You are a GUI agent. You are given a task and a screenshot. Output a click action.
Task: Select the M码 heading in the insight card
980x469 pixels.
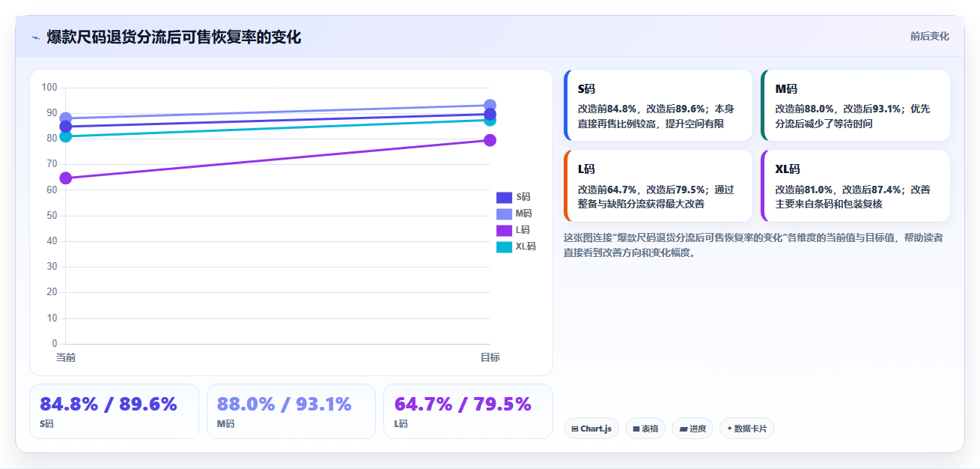point(785,89)
